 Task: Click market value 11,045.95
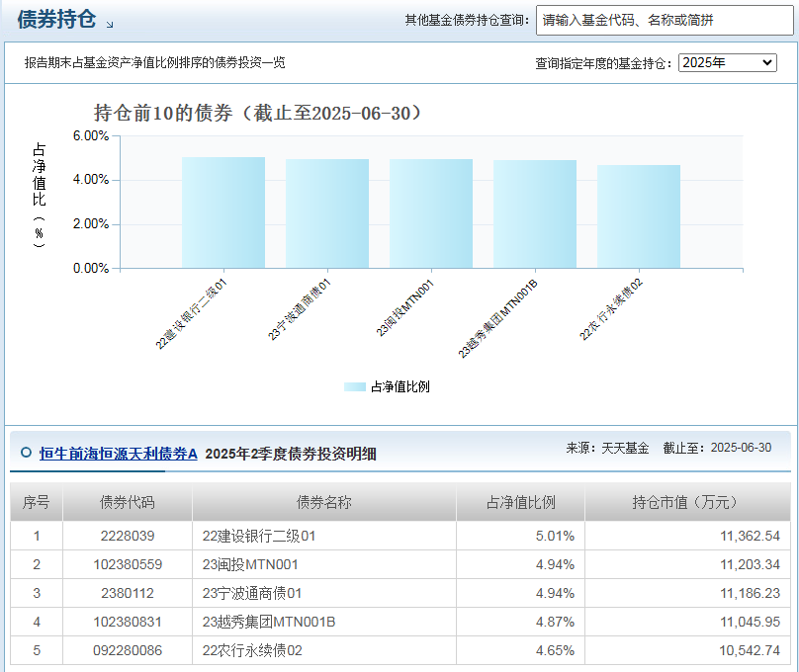751,622
